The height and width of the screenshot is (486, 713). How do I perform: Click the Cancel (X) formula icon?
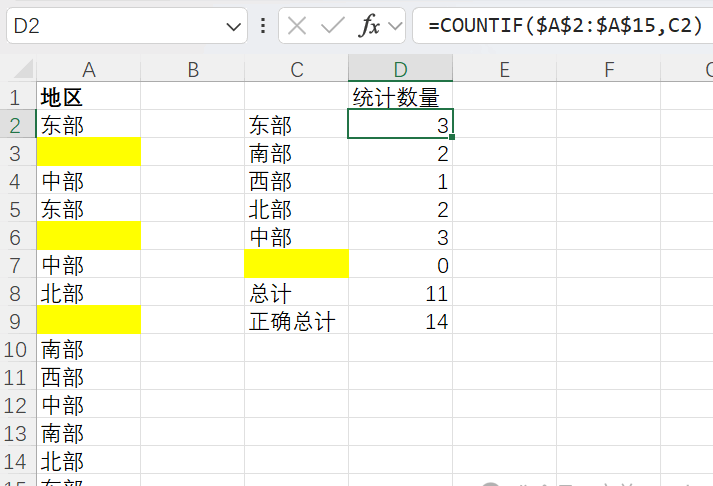coord(297,26)
